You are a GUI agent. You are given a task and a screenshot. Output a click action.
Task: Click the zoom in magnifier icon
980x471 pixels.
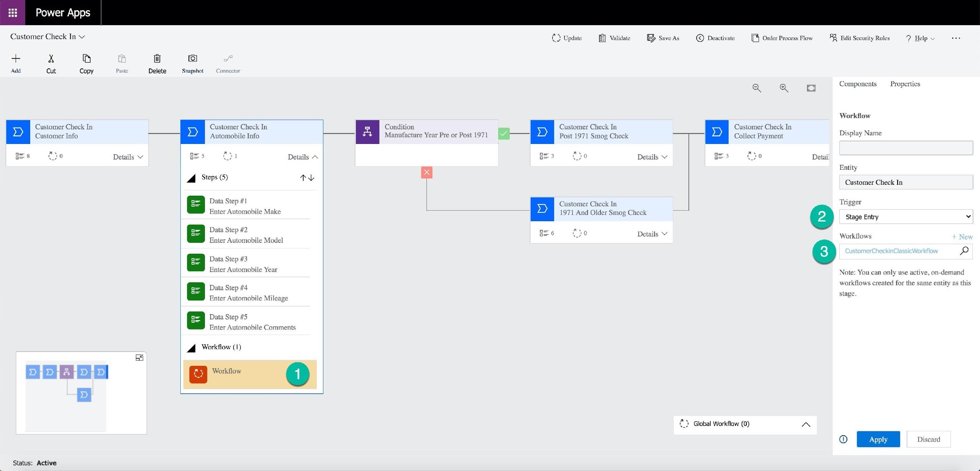[784, 88]
